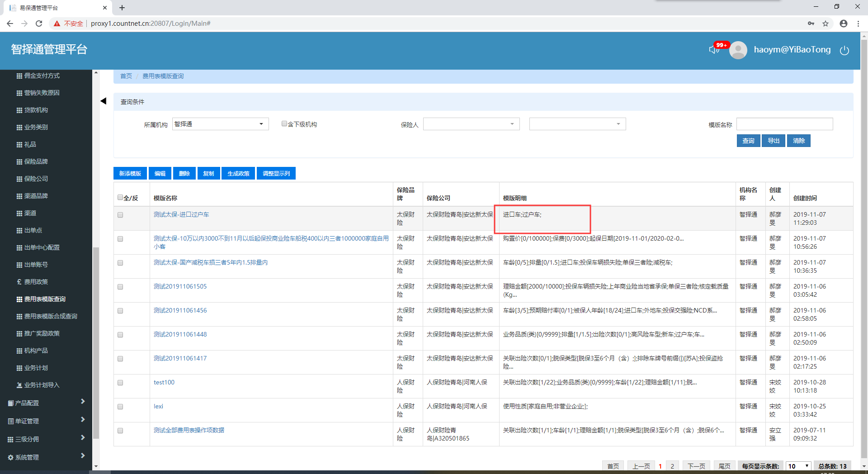Viewport: 868px width, 474px height.
Task: Bookmark this page with the star icon
Action: click(826, 24)
